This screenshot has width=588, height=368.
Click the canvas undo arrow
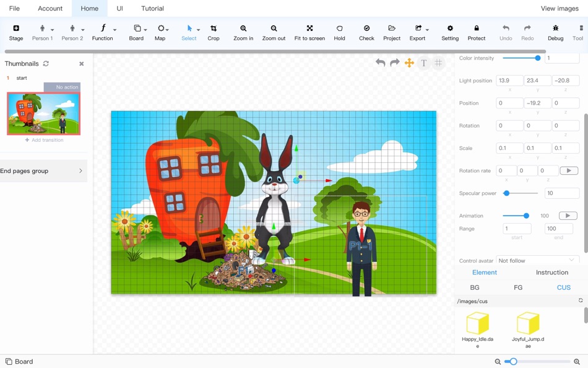380,63
